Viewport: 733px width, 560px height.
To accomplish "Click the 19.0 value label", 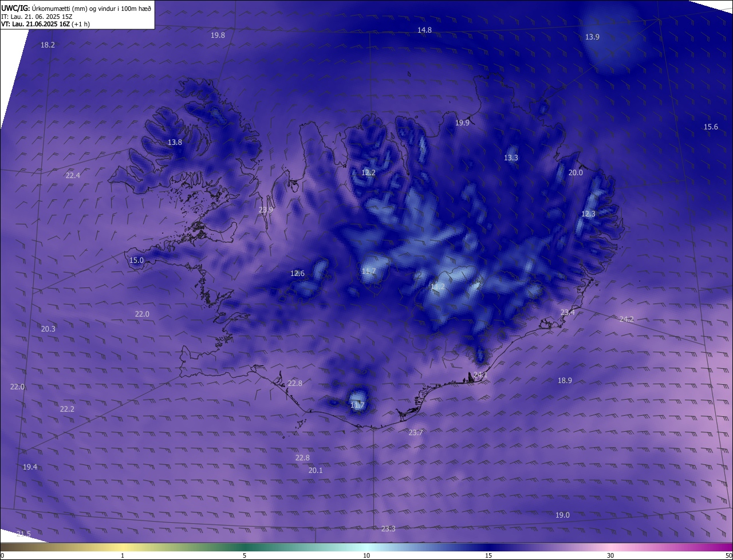I will [562, 515].
